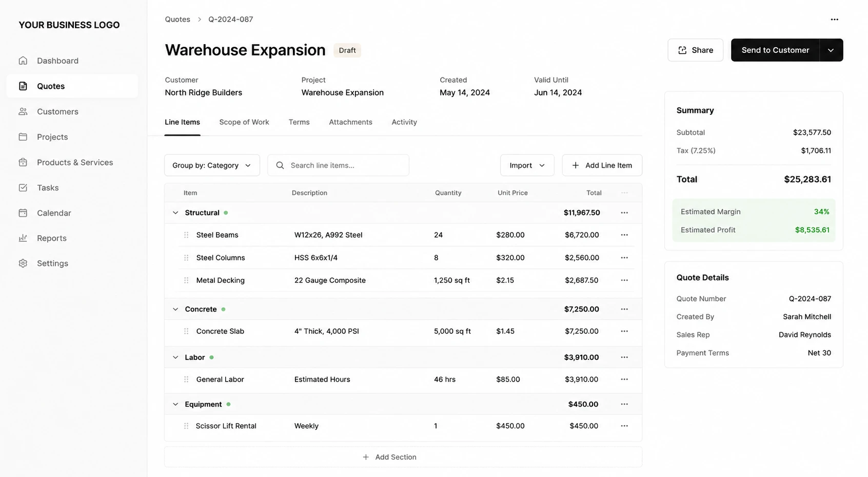Go to Quotes breadcrumb link
The height and width of the screenshot is (477, 868).
pyautogui.click(x=177, y=20)
